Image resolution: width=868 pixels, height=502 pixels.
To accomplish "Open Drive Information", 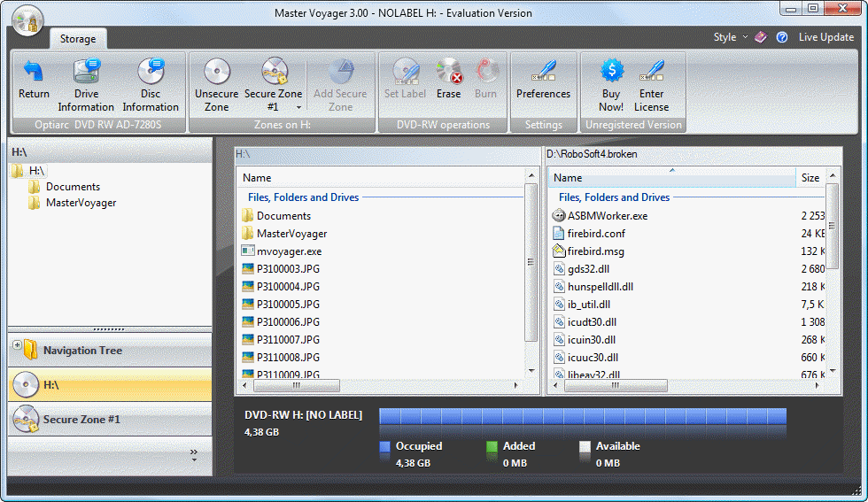I will pos(86,85).
